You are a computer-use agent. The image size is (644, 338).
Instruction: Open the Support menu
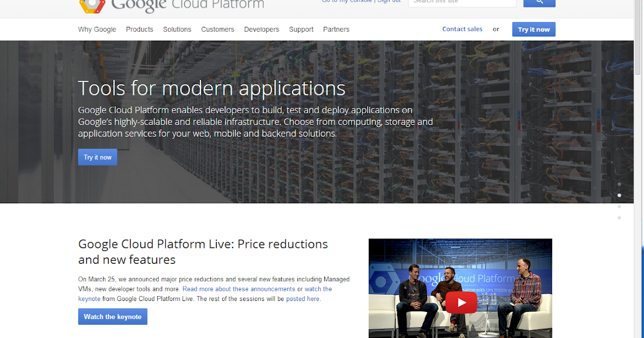click(x=301, y=30)
